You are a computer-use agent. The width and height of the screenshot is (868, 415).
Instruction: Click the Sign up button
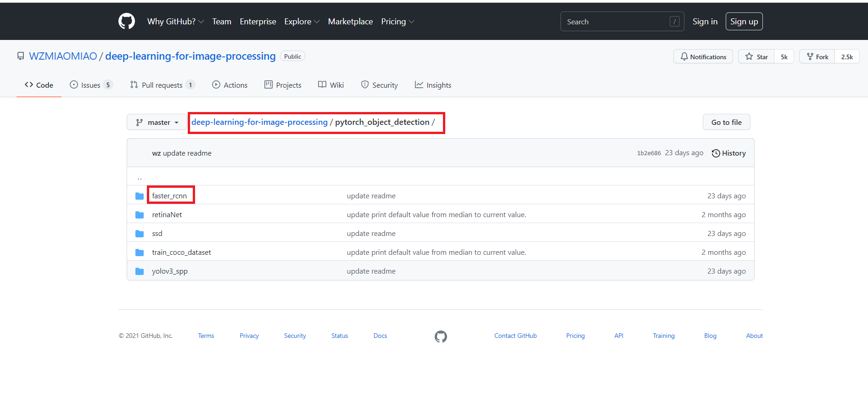point(744,22)
